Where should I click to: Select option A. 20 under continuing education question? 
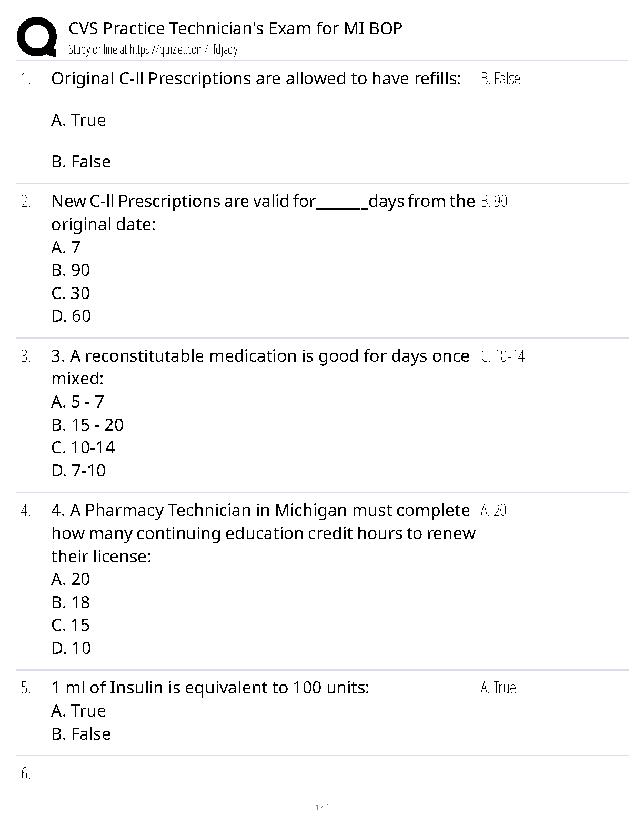[x=71, y=579]
